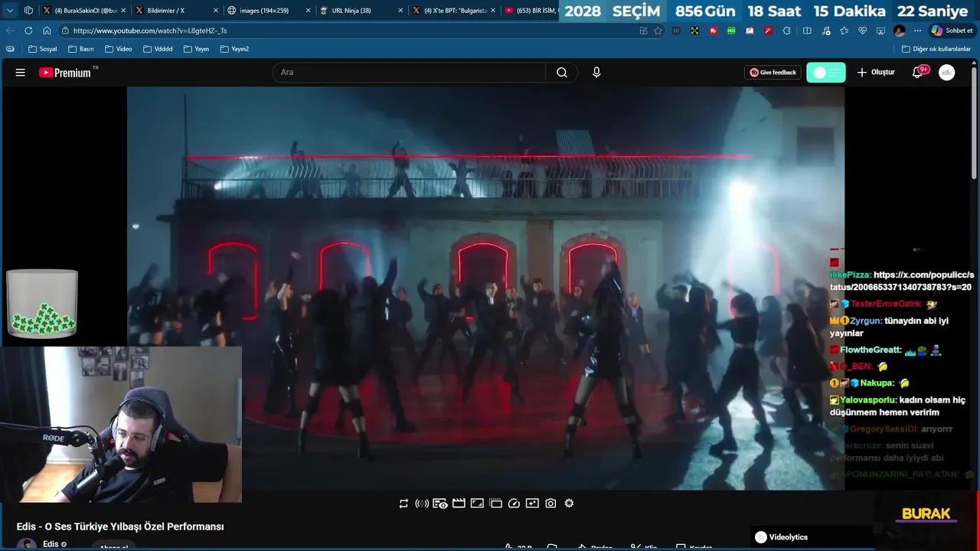Open enhancer settings gear under player
Screen dimensions: 980x551
click(x=569, y=504)
